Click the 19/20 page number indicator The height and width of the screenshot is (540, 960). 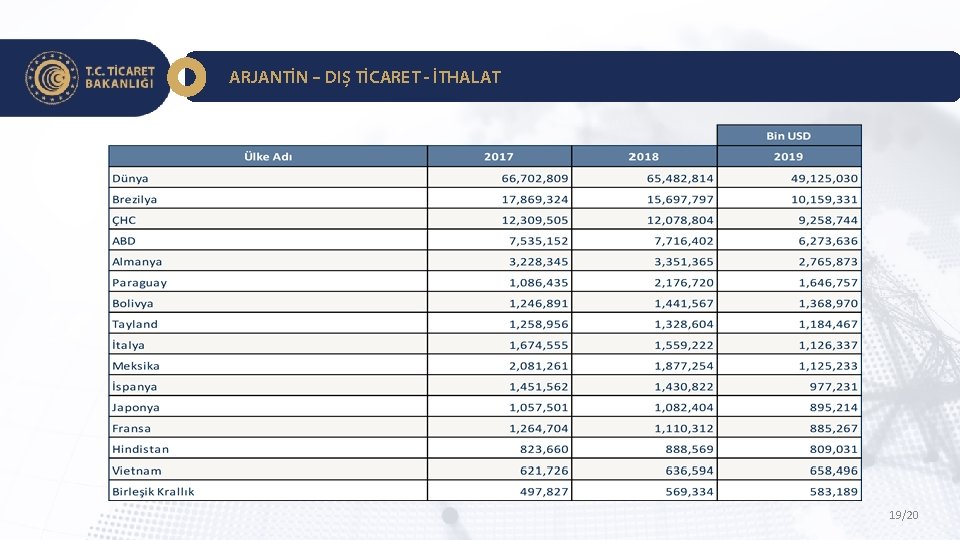click(x=903, y=516)
